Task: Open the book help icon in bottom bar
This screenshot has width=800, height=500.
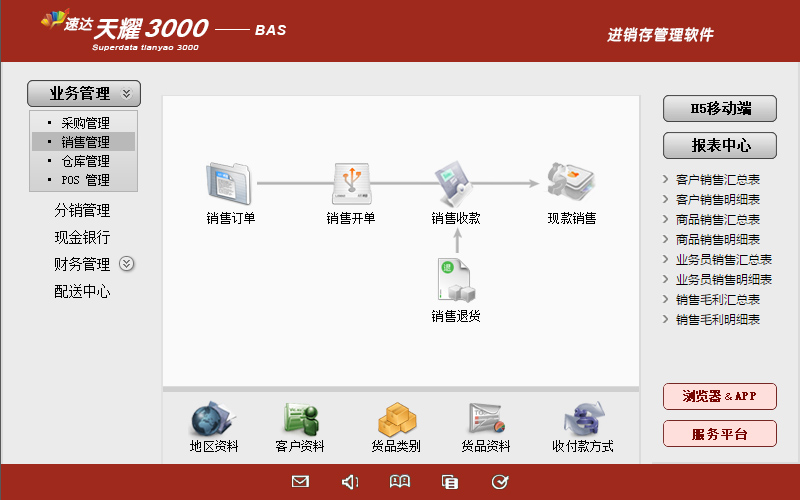Action: point(400,482)
